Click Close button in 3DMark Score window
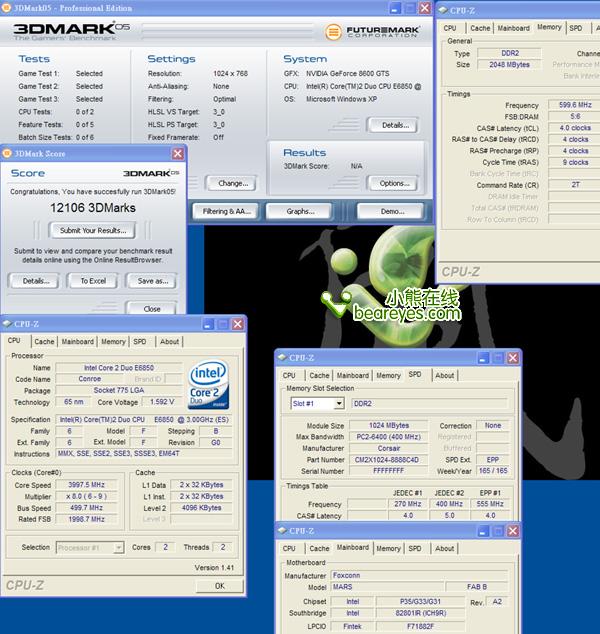Viewport: 600px width, 634px height. [152, 309]
